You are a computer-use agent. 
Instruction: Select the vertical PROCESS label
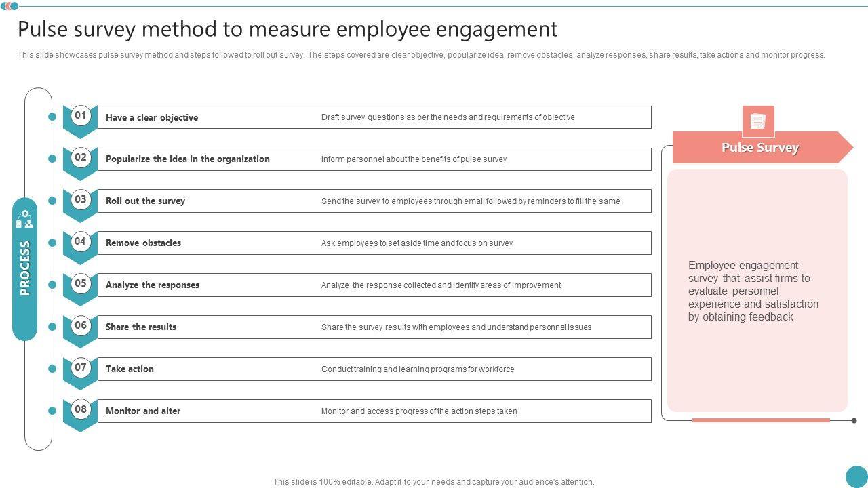pos(25,268)
